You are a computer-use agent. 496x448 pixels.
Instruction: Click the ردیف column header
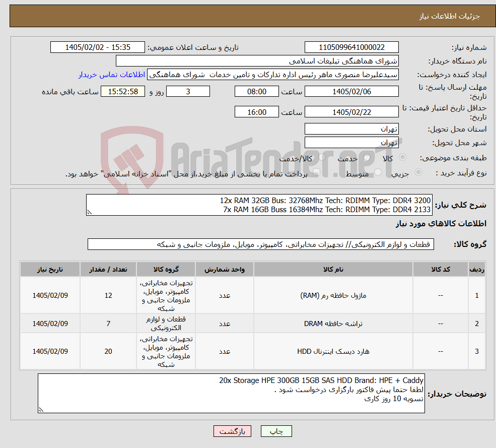(x=476, y=269)
